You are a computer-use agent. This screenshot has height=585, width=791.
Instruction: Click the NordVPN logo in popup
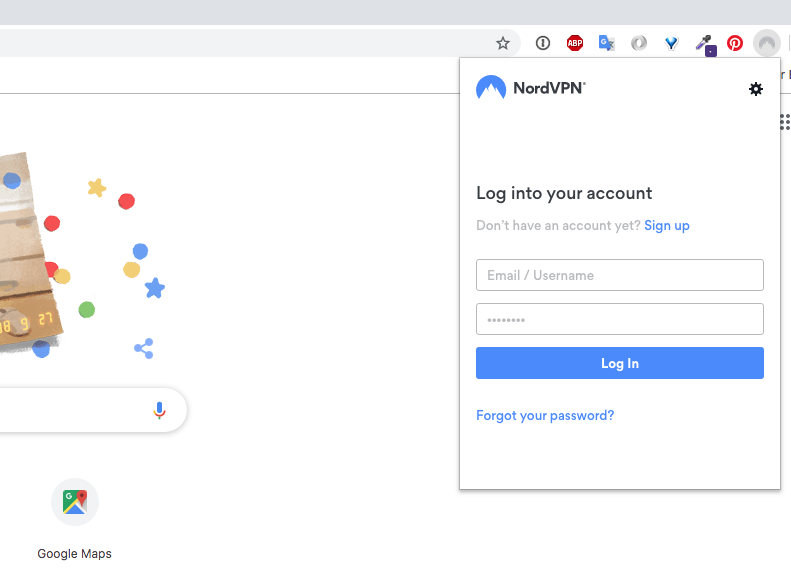530,88
